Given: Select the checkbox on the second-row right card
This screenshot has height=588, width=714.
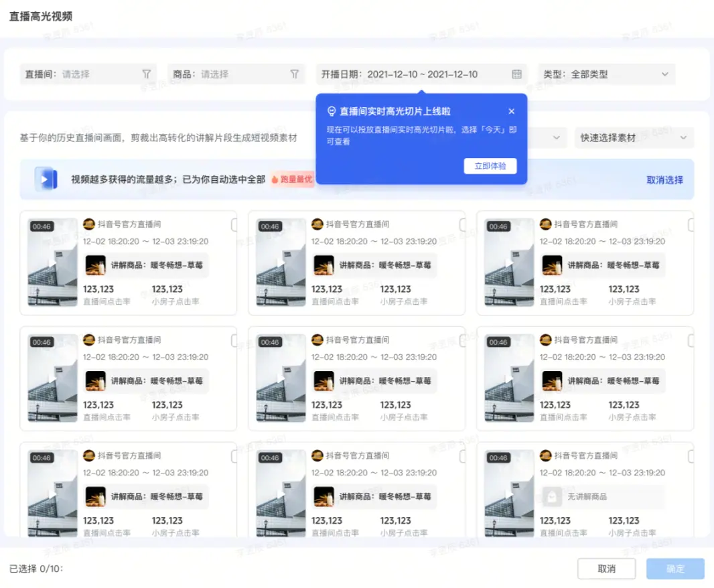Looking at the screenshot, I should 691,340.
